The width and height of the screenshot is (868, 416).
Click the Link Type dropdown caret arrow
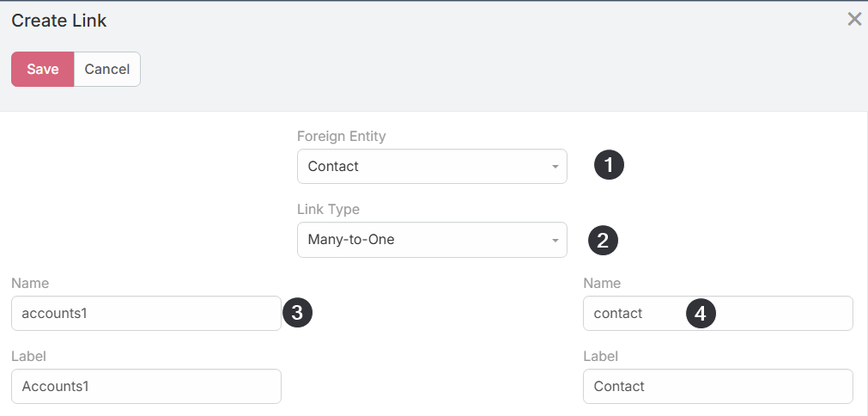click(555, 241)
